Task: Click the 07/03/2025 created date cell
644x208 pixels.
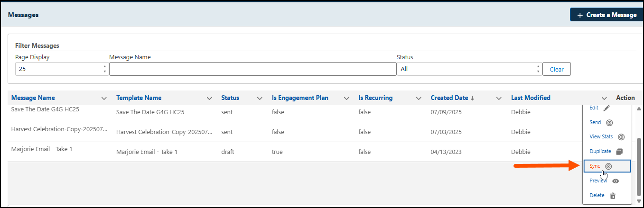Action: point(446,132)
